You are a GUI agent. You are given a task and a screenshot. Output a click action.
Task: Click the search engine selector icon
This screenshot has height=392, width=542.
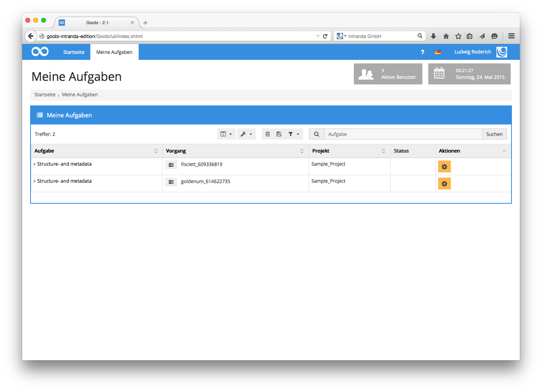pyautogui.click(x=341, y=36)
